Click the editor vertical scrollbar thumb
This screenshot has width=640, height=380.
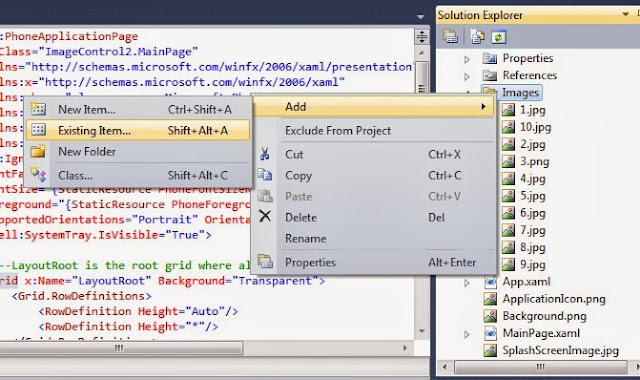422,78
